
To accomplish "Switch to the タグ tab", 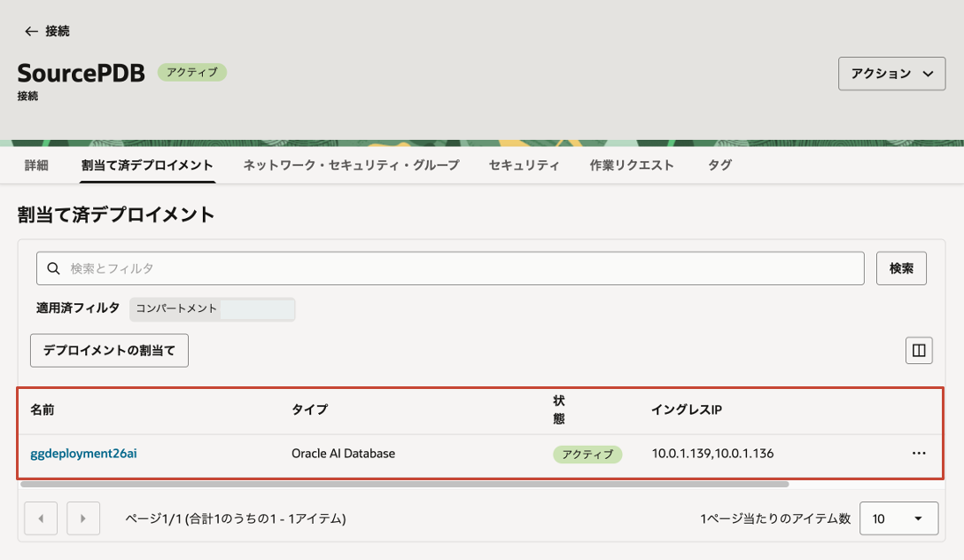I will (719, 165).
